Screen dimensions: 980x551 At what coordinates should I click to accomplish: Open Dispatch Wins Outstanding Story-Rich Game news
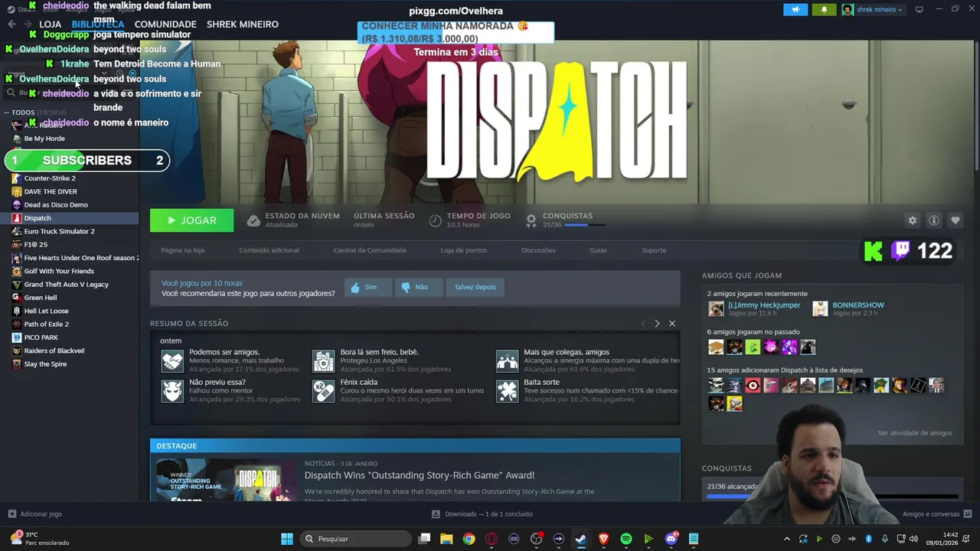tap(420, 475)
